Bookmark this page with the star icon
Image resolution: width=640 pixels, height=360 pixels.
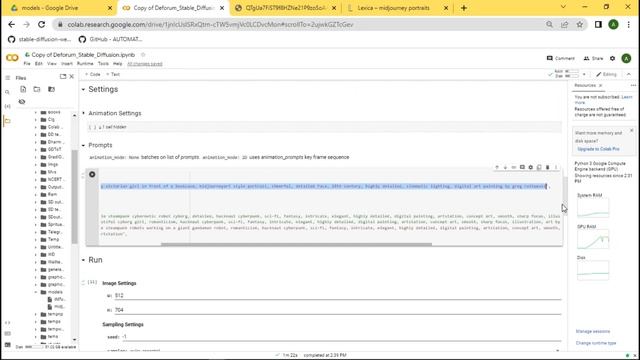pos(580,24)
